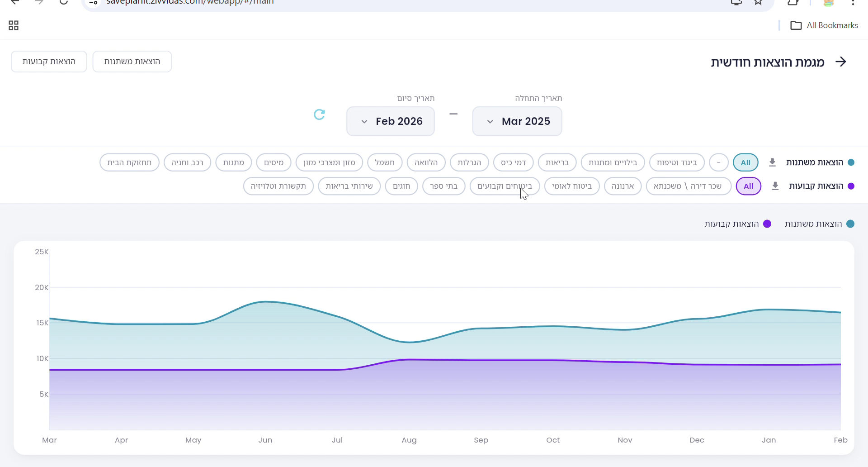
Task: Switch to the הוצאות קבועות tab
Action: pyautogui.click(x=49, y=62)
